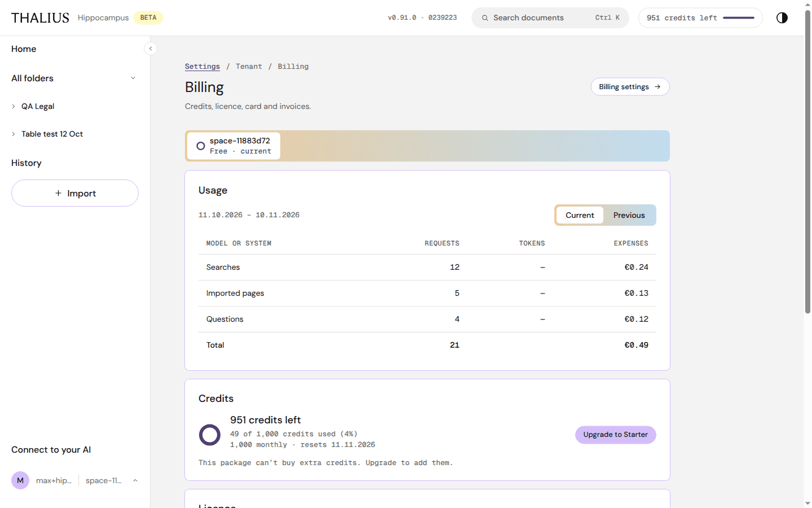Screen dimensions: 812x508
Task: Click the circle icon beside space-11883d72
Action: 201,146
